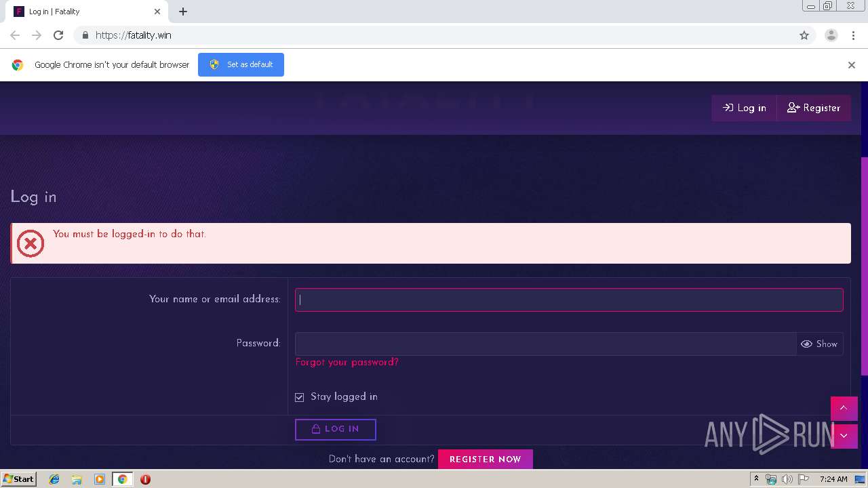Viewport: 868px width, 488px height.
Task: Open the media player taskbar icon
Action: coord(100,479)
